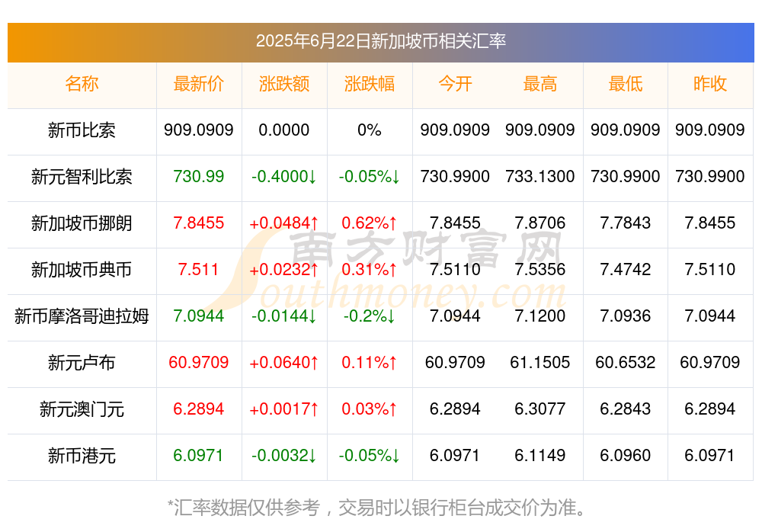
Task: Select the high value 733.1300
Action: tap(540, 177)
